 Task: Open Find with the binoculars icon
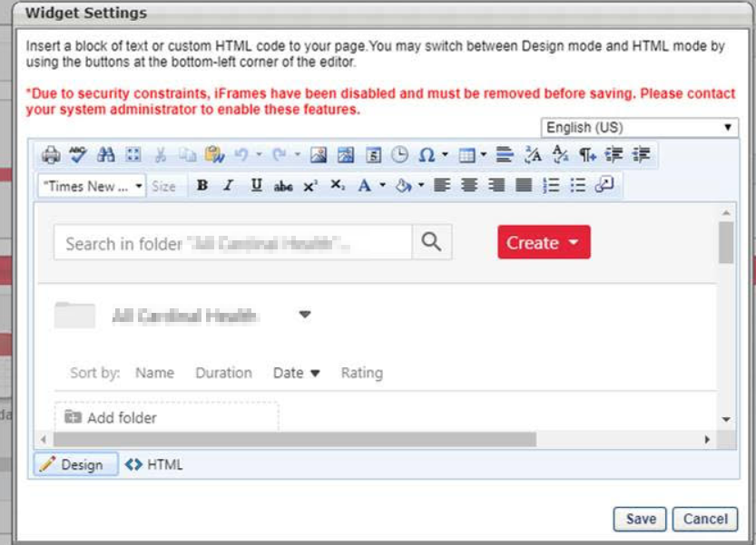(105, 155)
